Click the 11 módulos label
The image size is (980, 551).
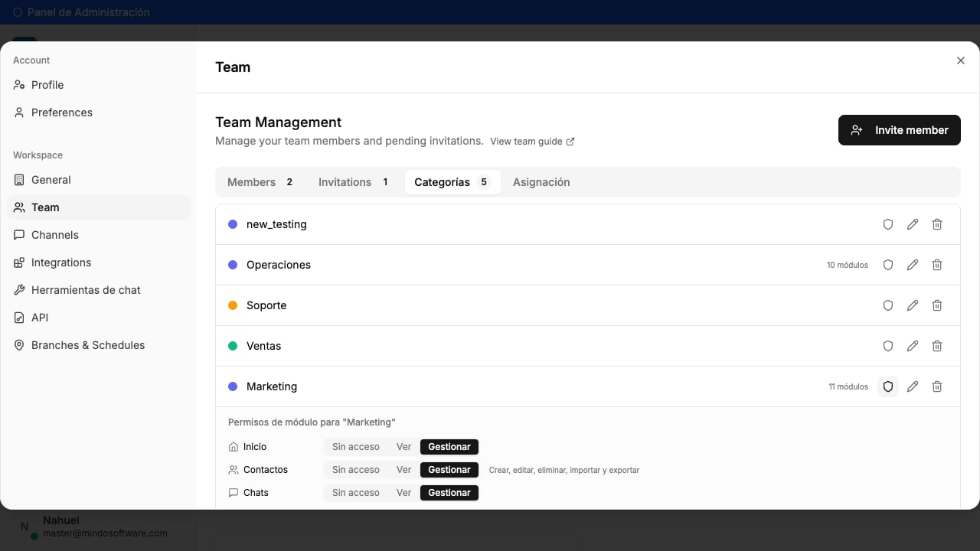click(x=848, y=386)
